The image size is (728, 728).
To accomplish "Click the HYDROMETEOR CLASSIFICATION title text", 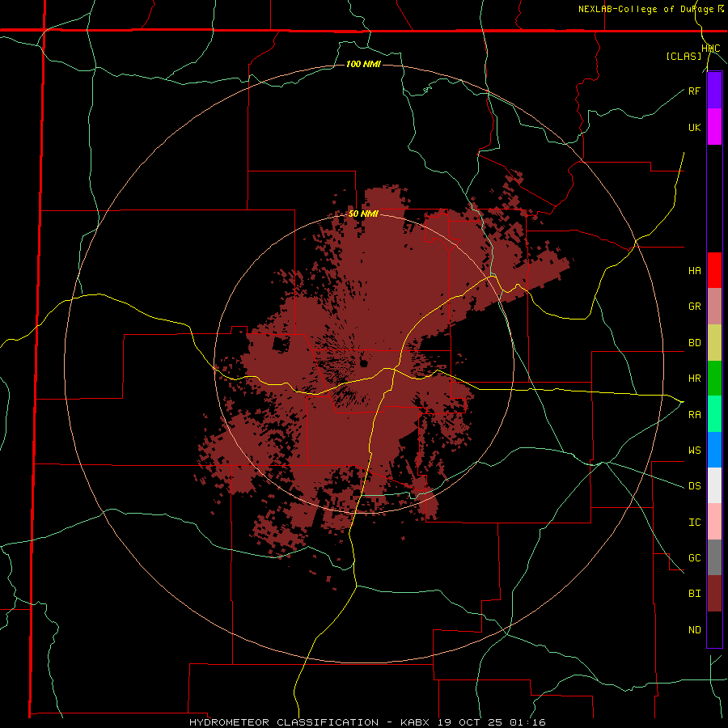I will click(x=284, y=722).
